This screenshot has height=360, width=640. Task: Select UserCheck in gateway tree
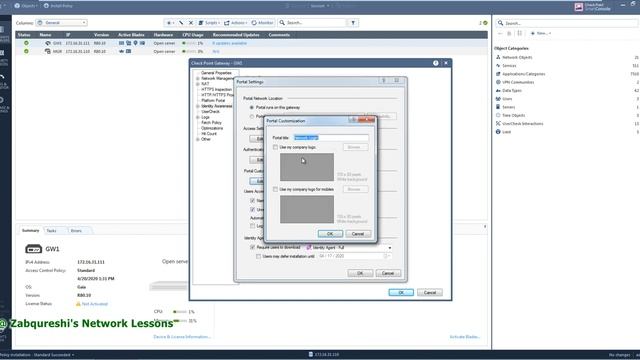211,111
